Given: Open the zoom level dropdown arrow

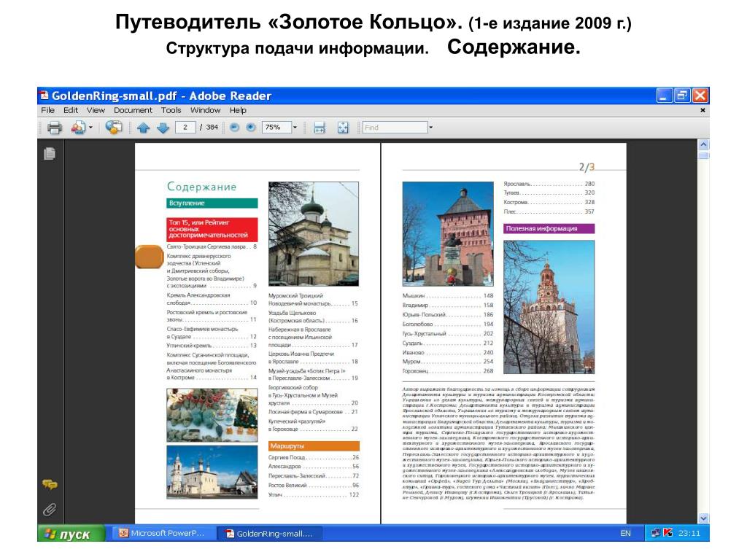Looking at the screenshot, I should click(295, 127).
